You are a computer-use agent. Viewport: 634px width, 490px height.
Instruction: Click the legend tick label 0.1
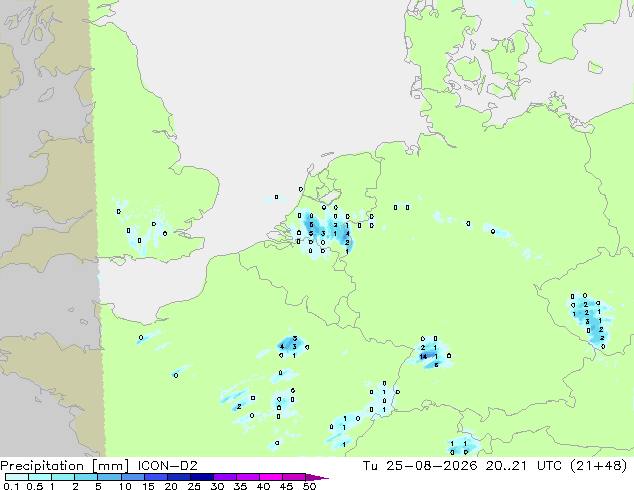(x=11, y=486)
